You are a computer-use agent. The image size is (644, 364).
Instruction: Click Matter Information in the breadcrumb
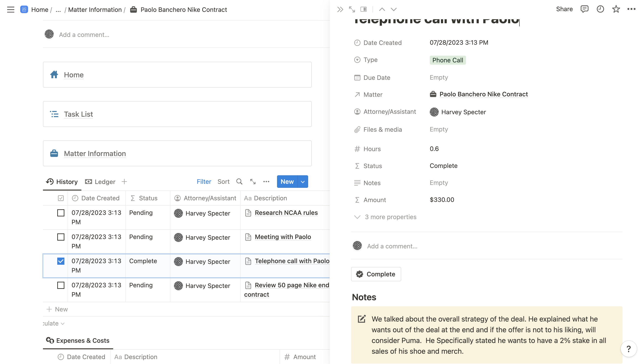click(95, 9)
